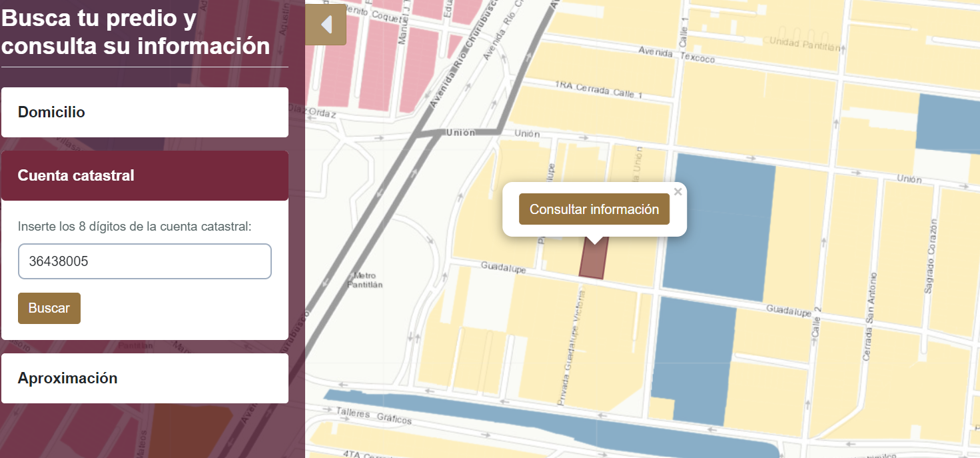
Task: Click the Unidad Pantitlán label on the map
Action: [x=807, y=43]
